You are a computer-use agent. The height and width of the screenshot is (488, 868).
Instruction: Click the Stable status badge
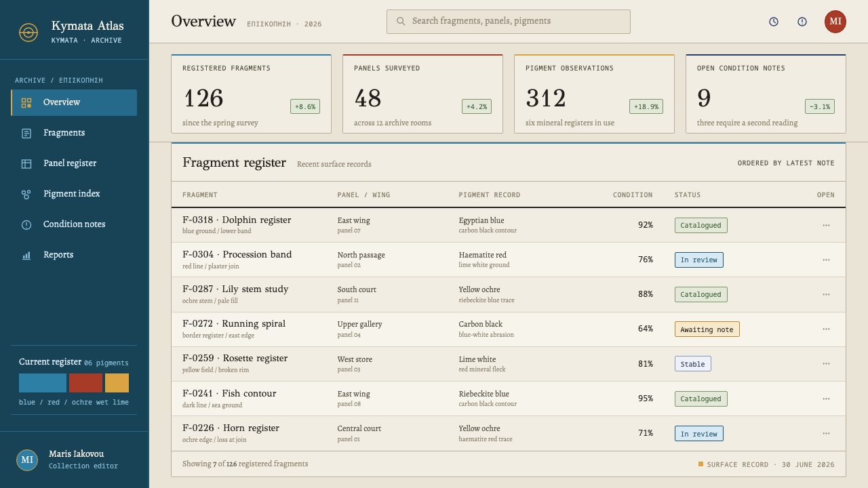pos(693,364)
